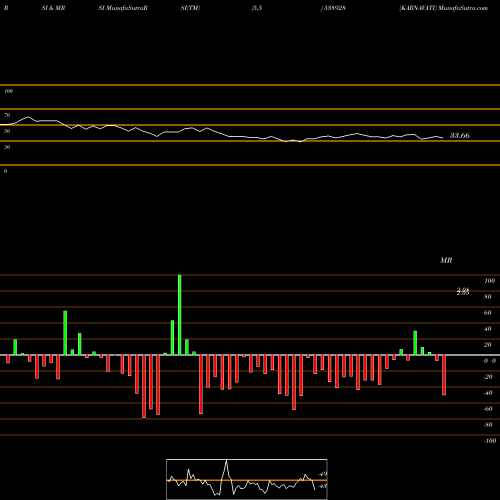The image size is (500, 500).
Task: Click the MR panel title label
Action: [x=446, y=260]
